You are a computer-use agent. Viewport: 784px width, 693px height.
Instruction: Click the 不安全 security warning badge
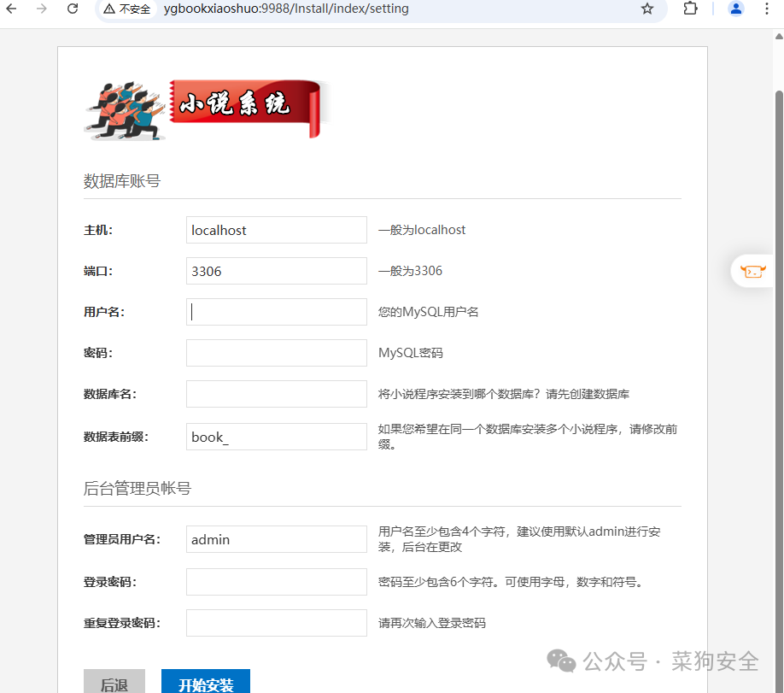coord(127,9)
